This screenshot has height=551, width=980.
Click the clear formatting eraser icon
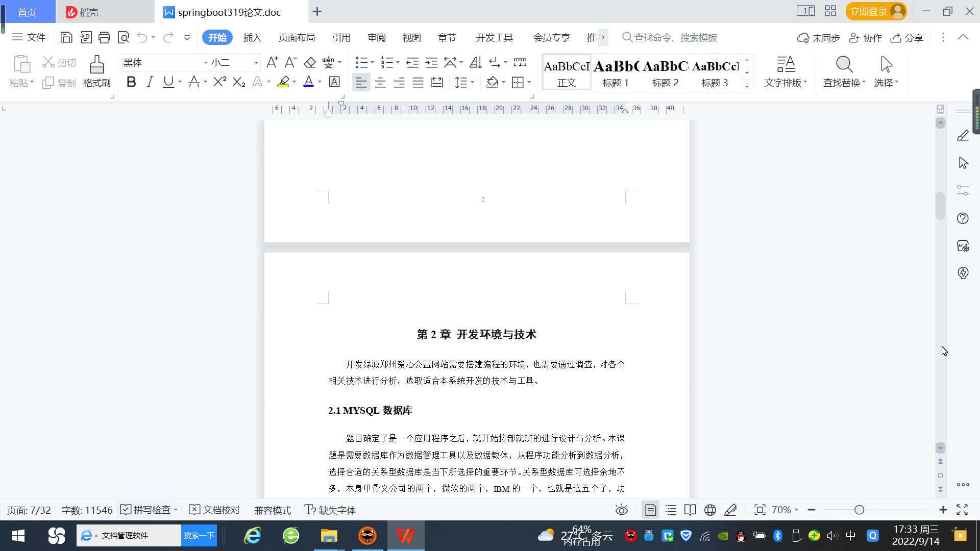coord(310,62)
